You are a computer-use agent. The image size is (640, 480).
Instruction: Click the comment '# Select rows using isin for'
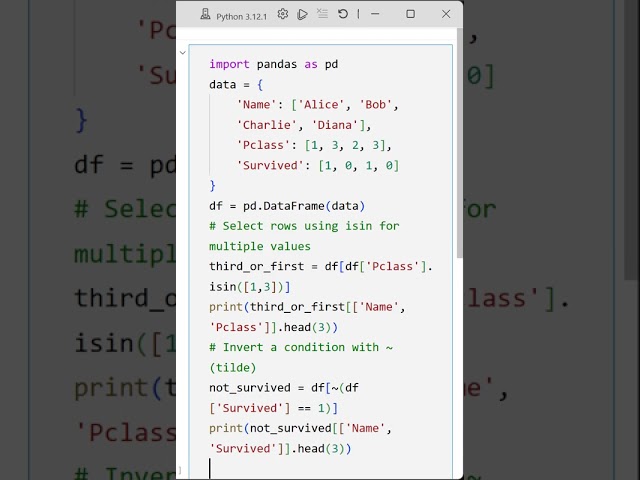304,226
